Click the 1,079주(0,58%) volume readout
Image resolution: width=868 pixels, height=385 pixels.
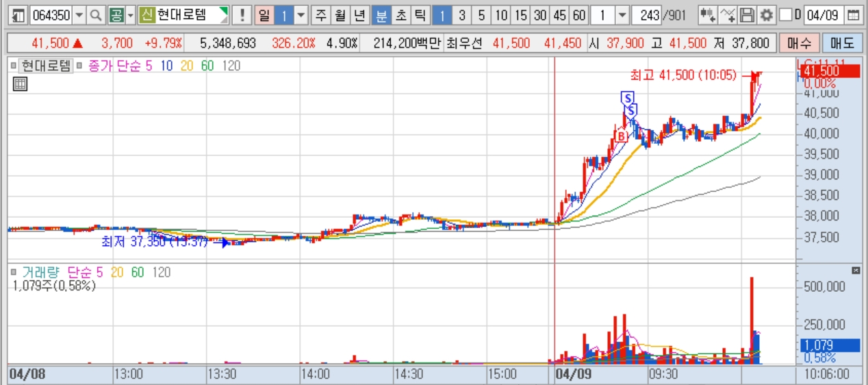(54, 286)
